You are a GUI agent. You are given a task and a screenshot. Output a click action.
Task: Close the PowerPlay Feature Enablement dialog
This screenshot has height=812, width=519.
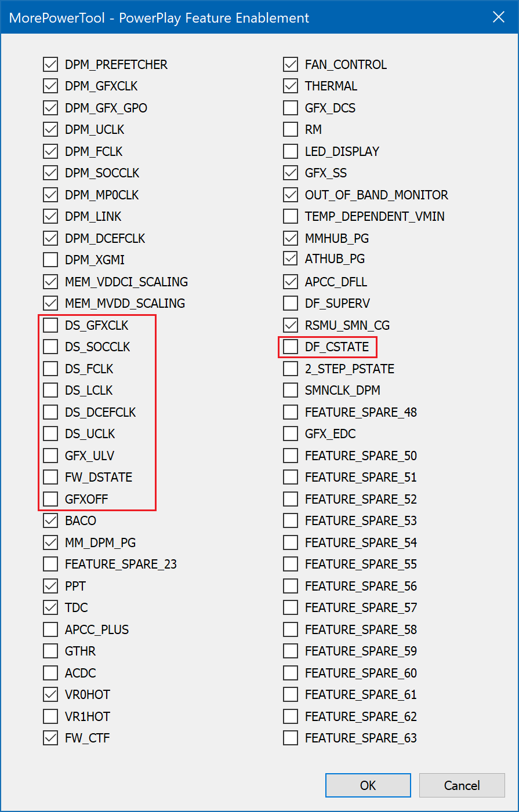pyautogui.click(x=498, y=17)
